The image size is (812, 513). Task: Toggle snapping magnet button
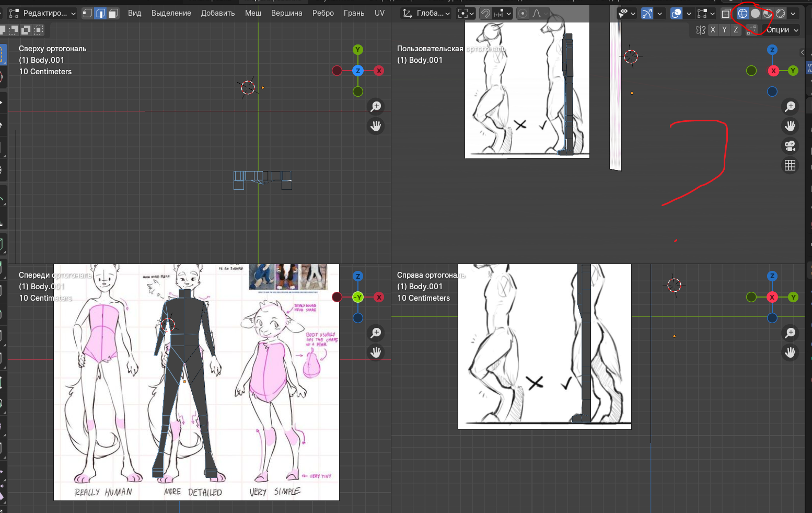point(485,14)
